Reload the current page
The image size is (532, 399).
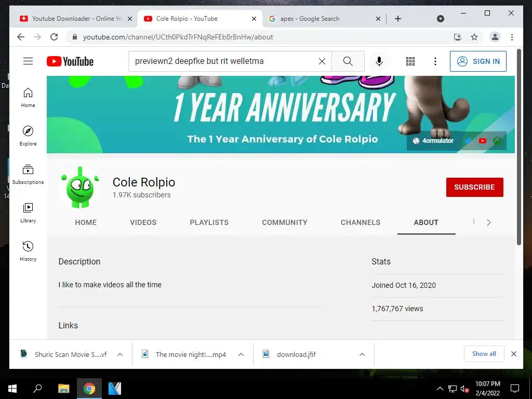[x=54, y=37]
